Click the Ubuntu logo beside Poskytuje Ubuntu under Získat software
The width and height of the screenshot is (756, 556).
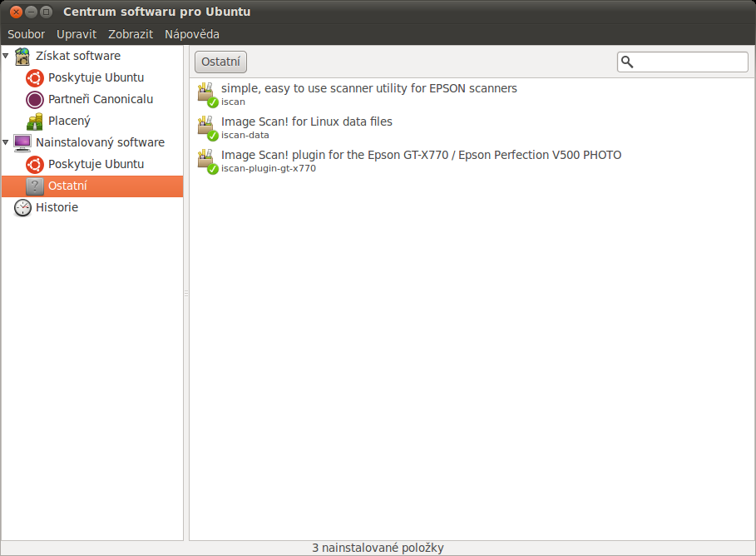pyautogui.click(x=35, y=77)
